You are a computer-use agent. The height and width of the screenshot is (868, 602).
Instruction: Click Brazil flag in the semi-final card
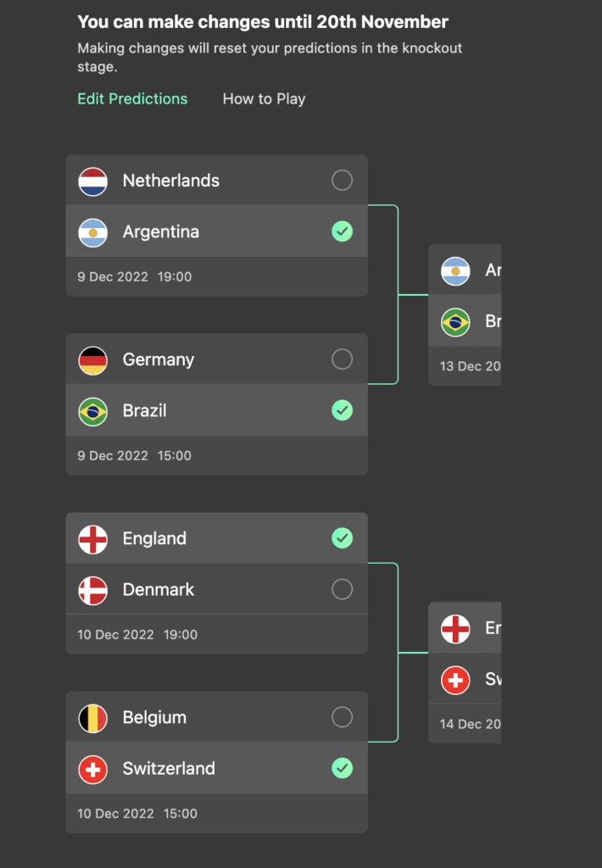(x=455, y=322)
